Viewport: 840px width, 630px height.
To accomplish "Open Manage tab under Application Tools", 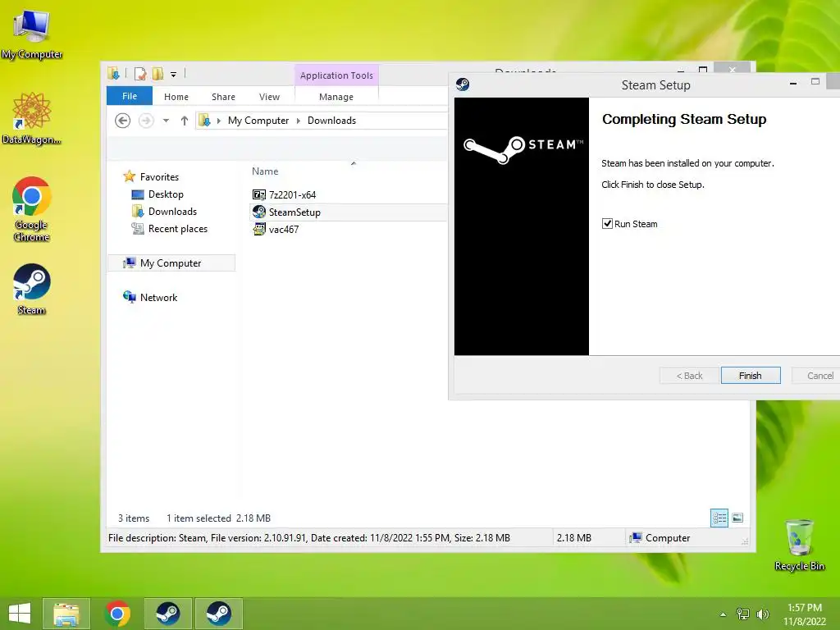I will [336, 97].
